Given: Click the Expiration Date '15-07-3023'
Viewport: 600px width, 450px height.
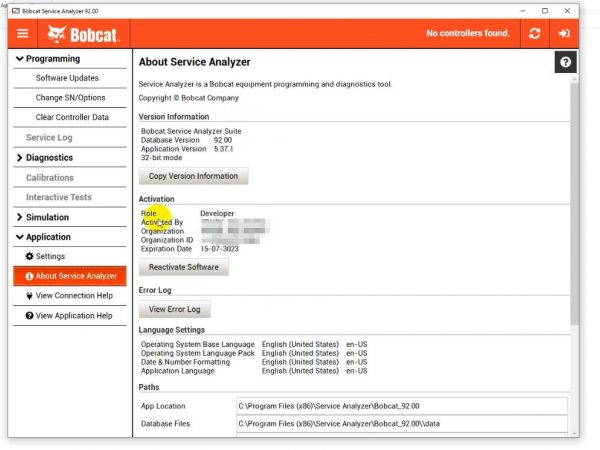Looking at the screenshot, I should point(219,249).
